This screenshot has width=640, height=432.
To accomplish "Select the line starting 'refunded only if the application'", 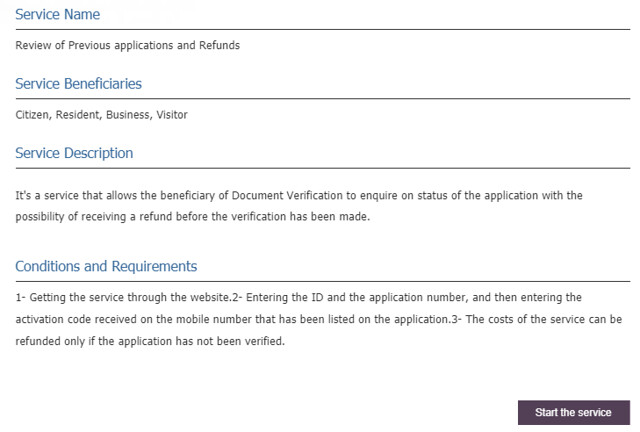I will 150,341.
